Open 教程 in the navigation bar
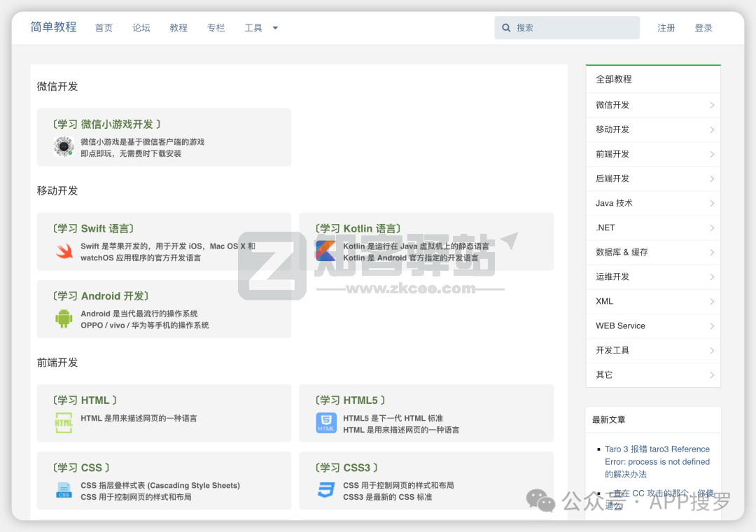This screenshot has height=532, width=756. click(178, 28)
